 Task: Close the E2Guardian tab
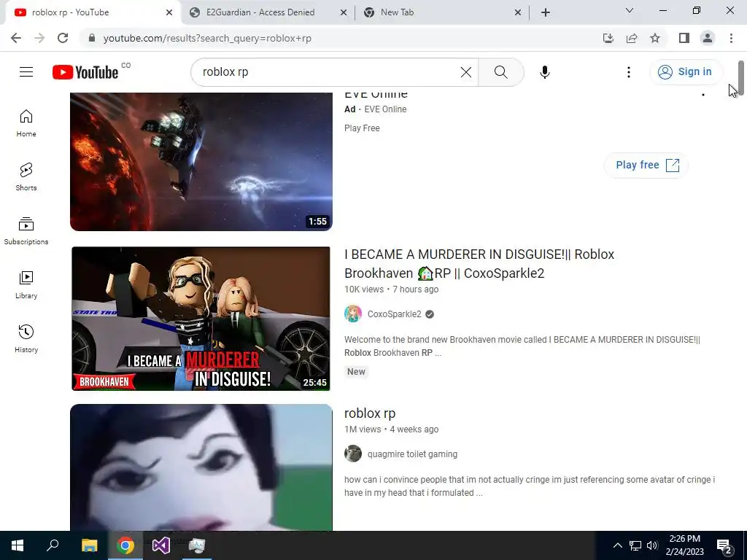344,13
